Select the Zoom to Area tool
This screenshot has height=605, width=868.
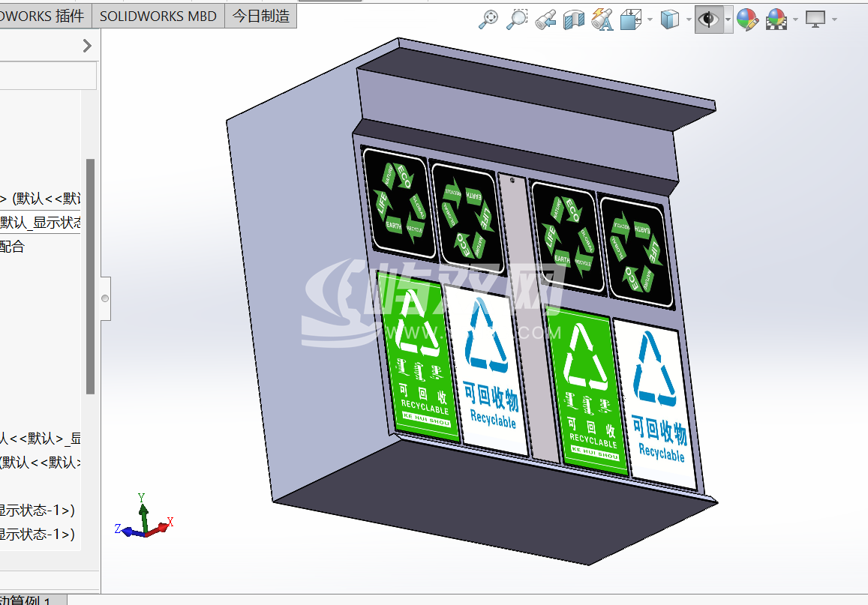(x=517, y=19)
